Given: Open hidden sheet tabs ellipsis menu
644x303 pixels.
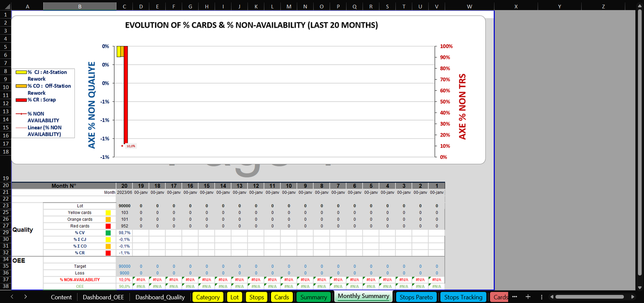Looking at the screenshot, I should point(514,297).
